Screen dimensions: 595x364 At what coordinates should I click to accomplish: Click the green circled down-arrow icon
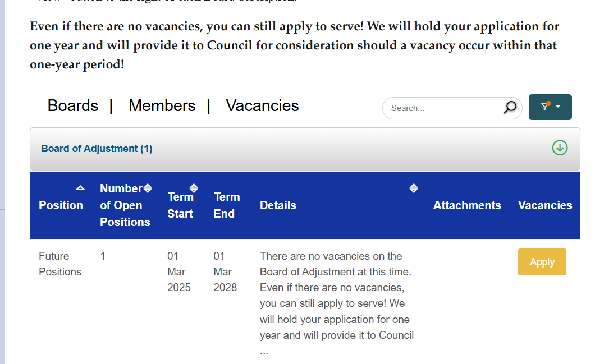[x=560, y=148]
